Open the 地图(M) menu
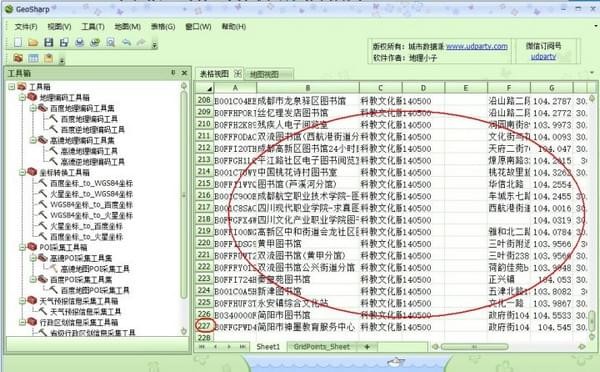Image resolution: width=600 pixels, height=372 pixels. (127, 27)
